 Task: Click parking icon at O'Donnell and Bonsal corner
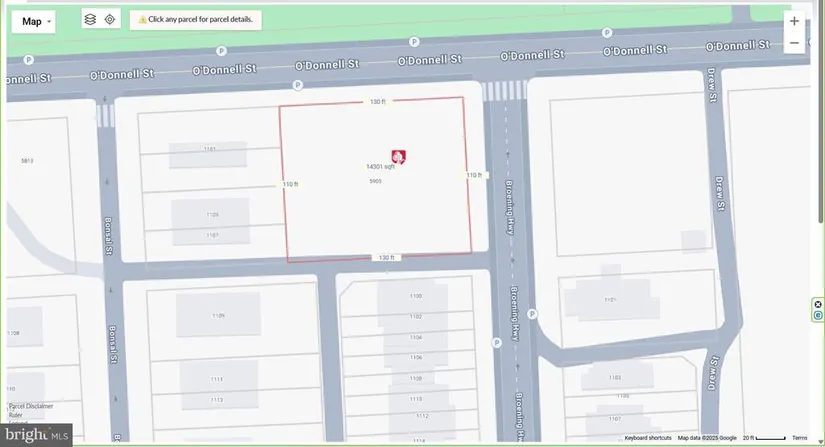coord(297,86)
